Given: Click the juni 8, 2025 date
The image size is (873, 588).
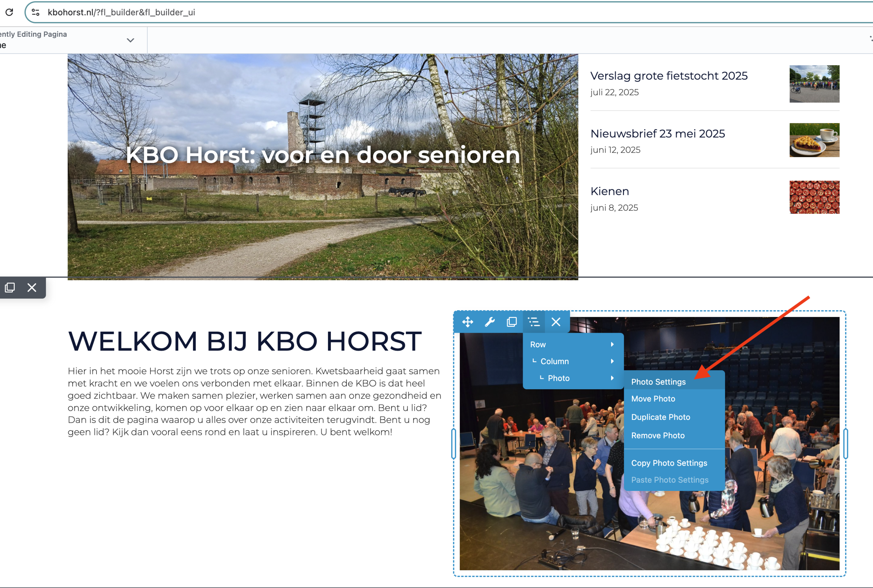Looking at the screenshot, I should pyautogui.click(x=614, y=208).
